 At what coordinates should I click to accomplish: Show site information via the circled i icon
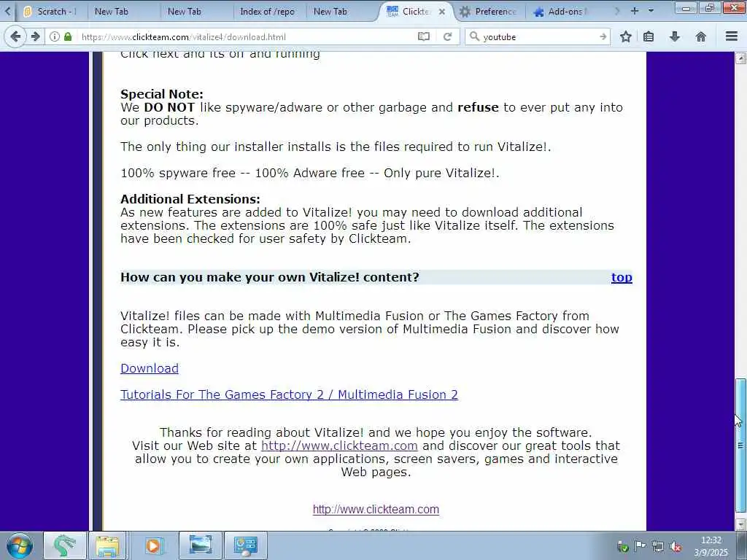[x=55, y=36]
